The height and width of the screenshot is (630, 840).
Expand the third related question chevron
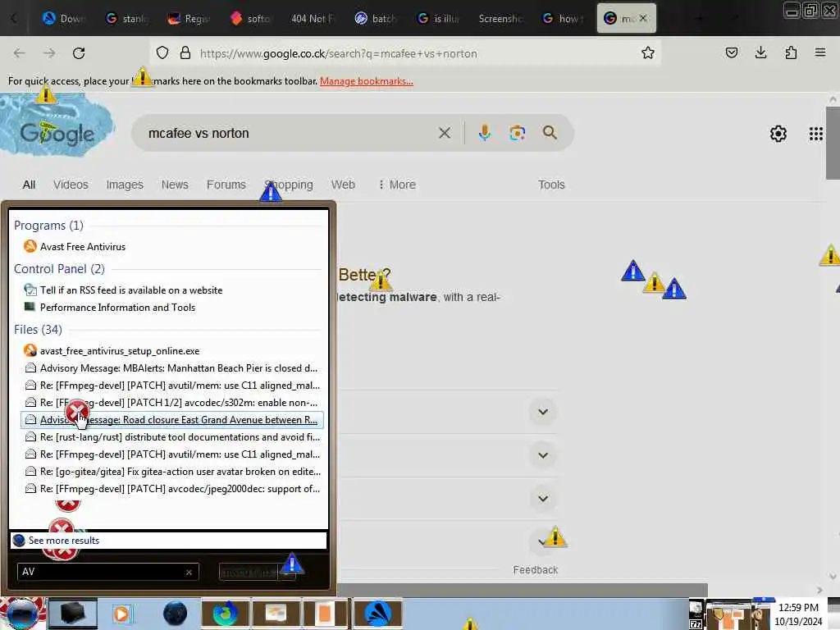coord(543,499)
